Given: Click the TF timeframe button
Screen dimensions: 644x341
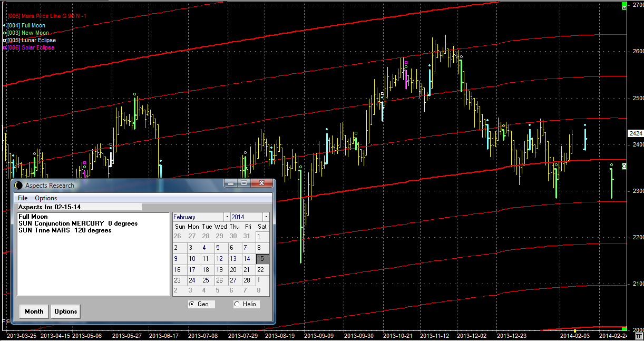Looking at the screenshot, I should tap(639, 335).
